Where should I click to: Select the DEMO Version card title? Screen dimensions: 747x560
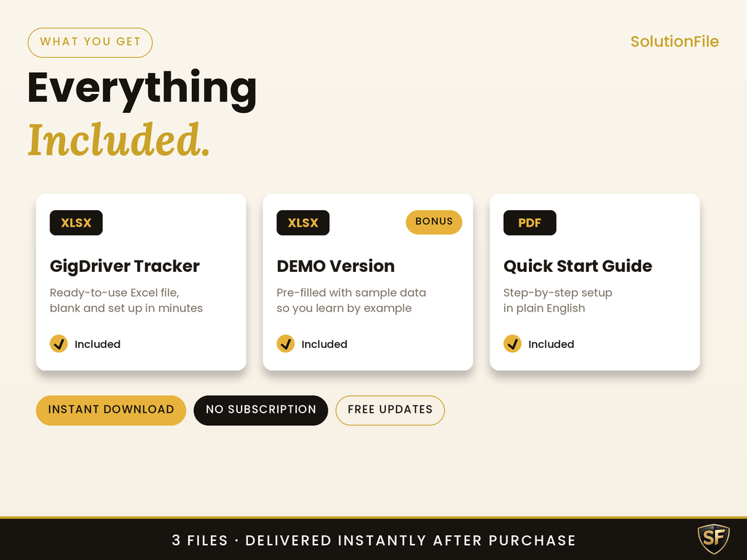click(x=336, y=265)
